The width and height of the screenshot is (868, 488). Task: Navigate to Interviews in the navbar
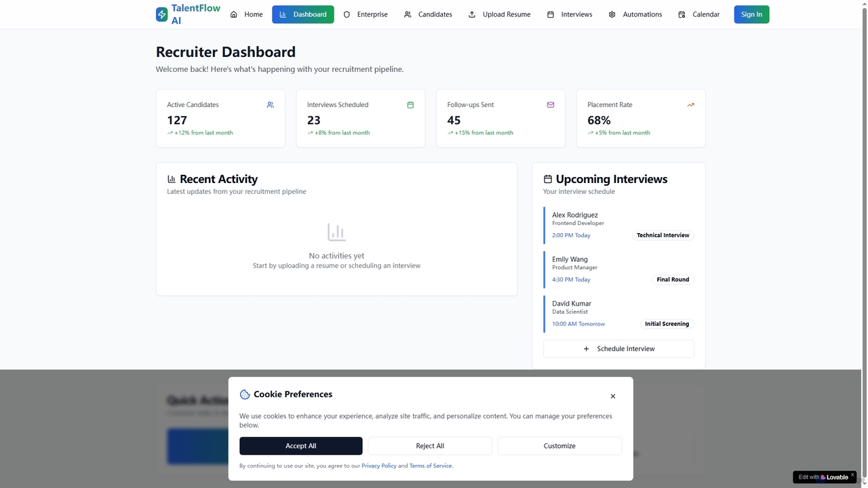pyautogui.click(x=570, y=14)
